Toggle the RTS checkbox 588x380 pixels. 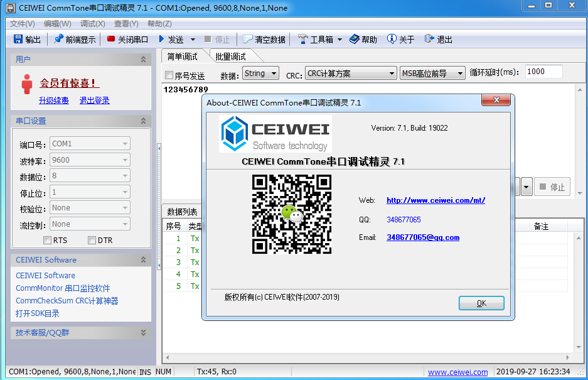[47, 241]
